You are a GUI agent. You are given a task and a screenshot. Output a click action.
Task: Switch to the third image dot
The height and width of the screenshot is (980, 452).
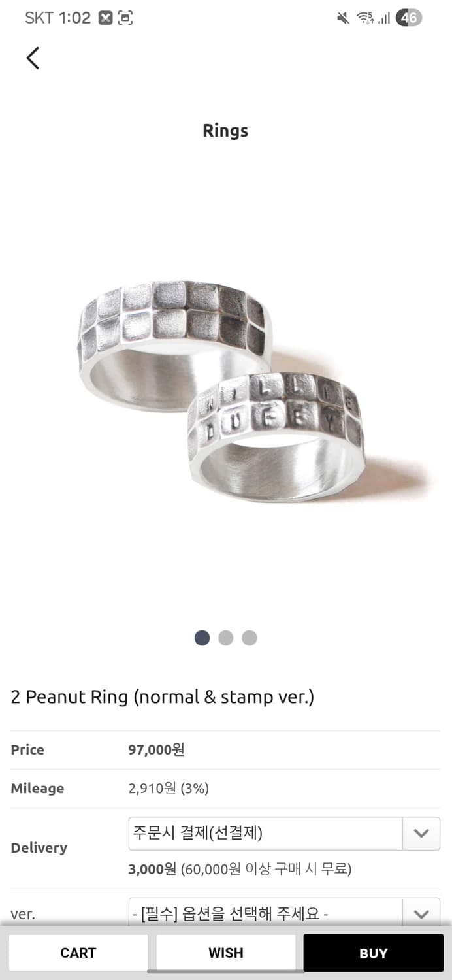(x=250, y=638)
